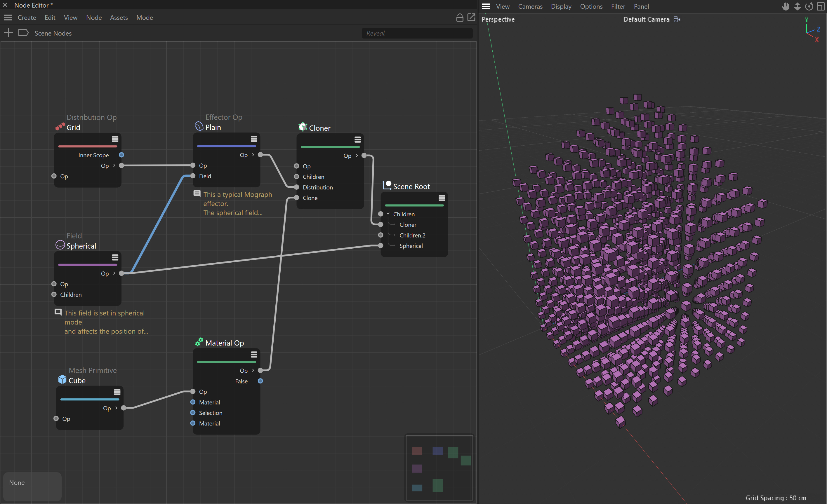The height and width of the screenshot is (504, 827).
Task: Click the Scene Nodes label
Action: click(x=53, y=33)
